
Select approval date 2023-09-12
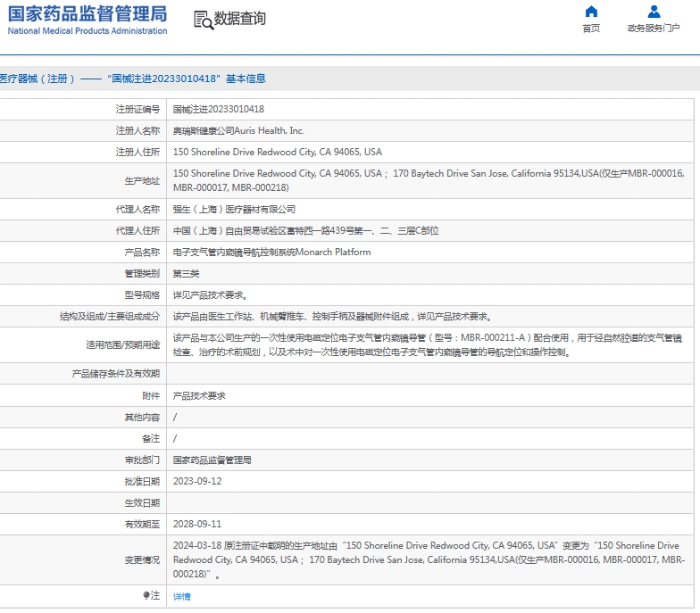(x=197, y=482)
